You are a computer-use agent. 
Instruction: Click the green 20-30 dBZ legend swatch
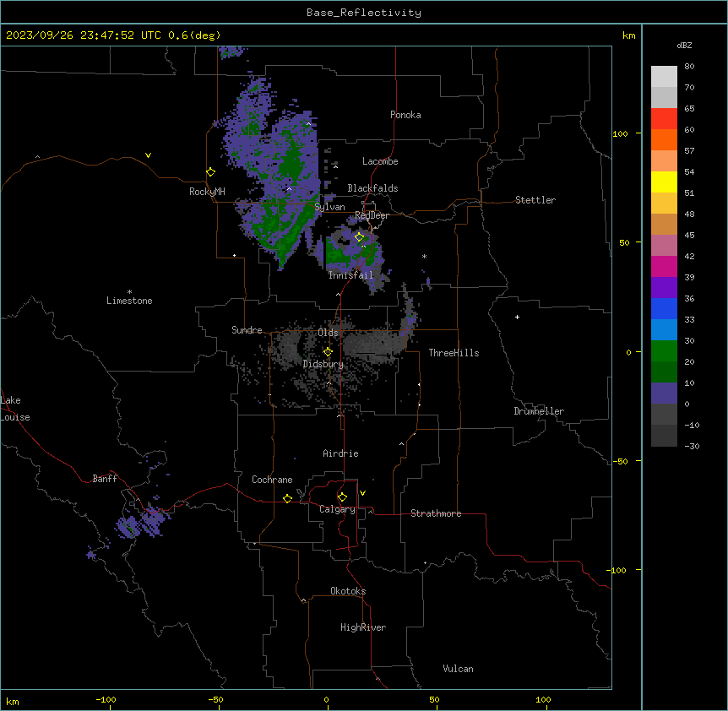pos(664,351)
